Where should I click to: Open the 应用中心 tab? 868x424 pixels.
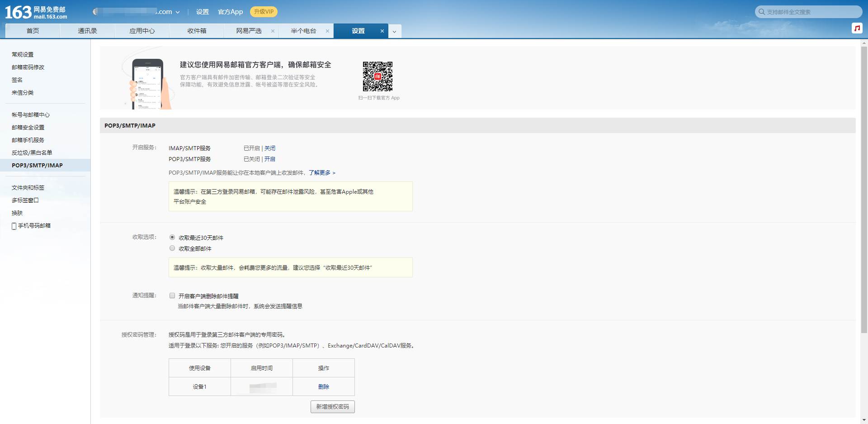[x=142, y=31]
